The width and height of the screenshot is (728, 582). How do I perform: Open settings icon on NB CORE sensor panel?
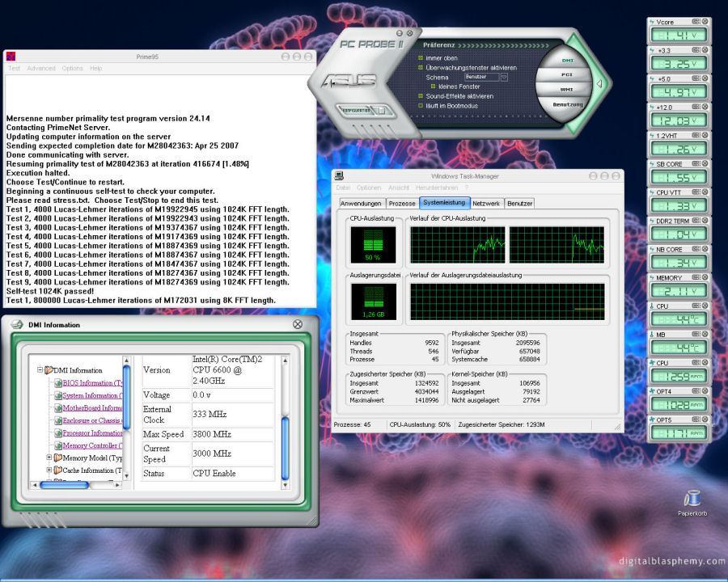(696, 249)
